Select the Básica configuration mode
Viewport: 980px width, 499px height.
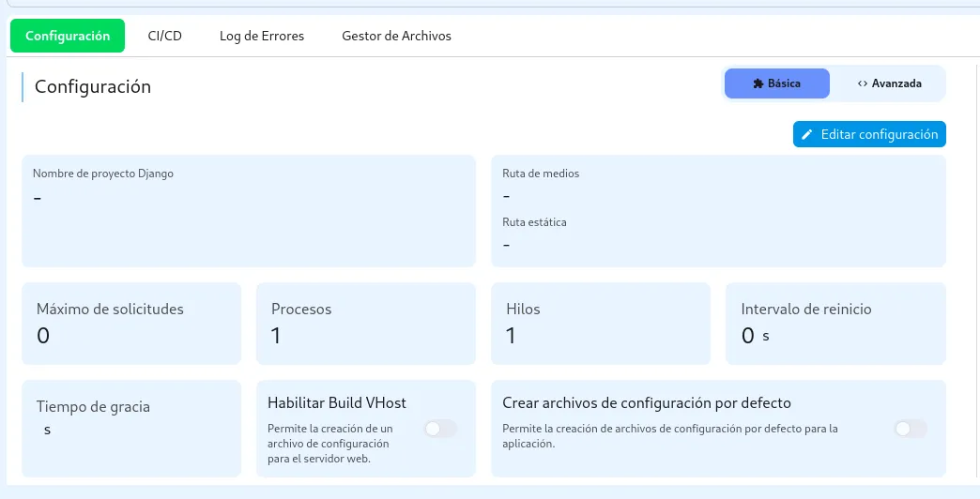777,83
